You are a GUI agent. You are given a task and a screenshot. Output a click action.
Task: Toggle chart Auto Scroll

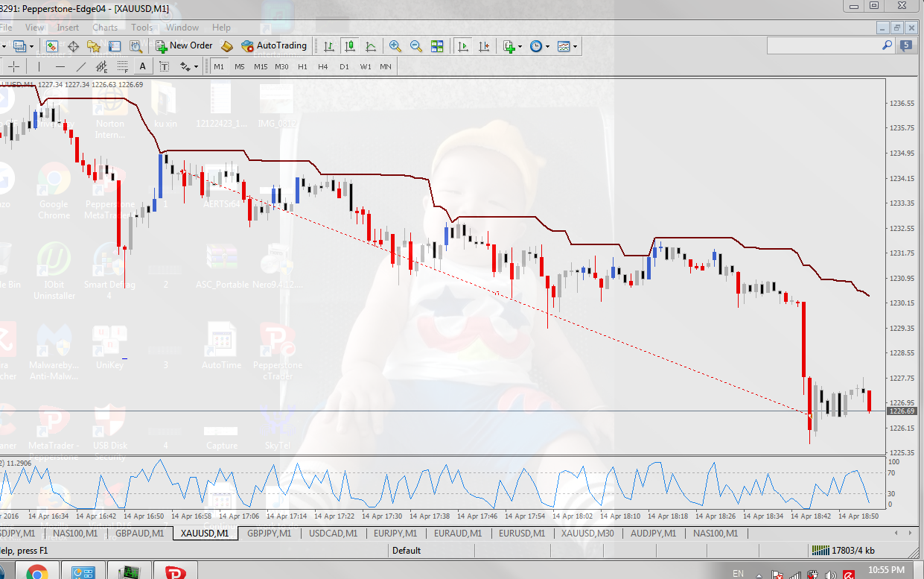(x=463, y=46)
